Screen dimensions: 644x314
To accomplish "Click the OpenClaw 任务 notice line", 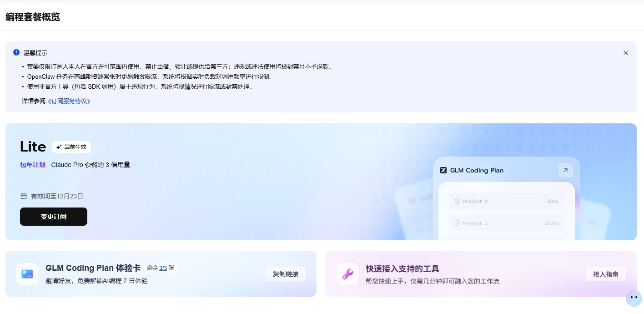I will click(x=150, y=76).
